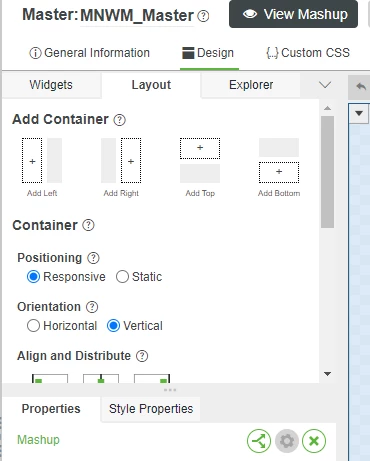Click the View Mashup button
The image size is (370, 461).
(x=293, y=14)
